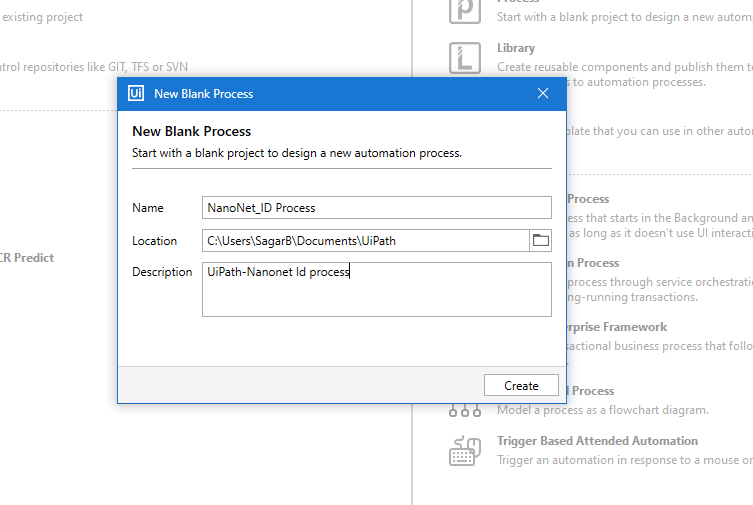Open the Library project template title
This screenshot has width=753, height=505.
pos(516,48)
